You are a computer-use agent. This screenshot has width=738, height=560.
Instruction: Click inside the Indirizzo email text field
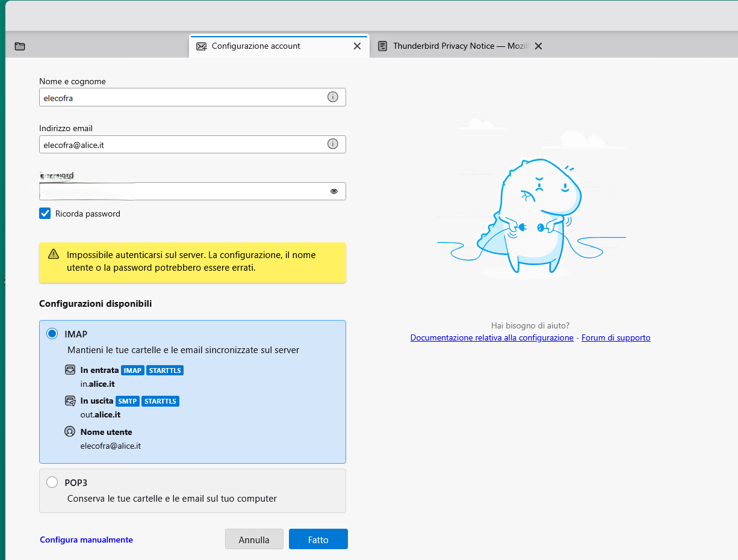(x=181, y=144)
